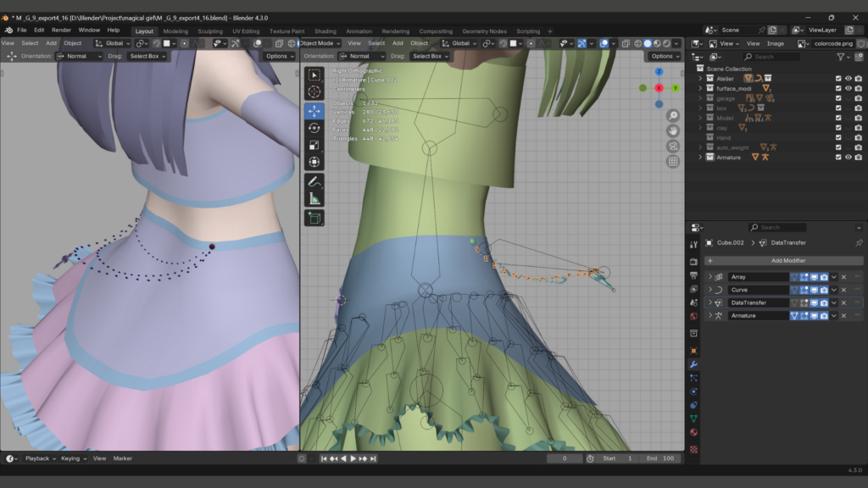Image resolution: width=868 pixels, height=488 pixels.
Task: Select the Measure tool
Action: coord(314,199)
